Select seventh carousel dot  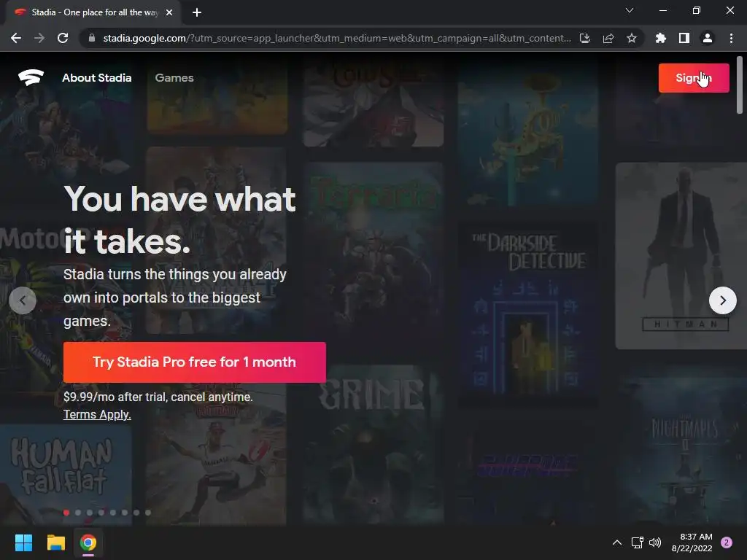coord(136,513)
